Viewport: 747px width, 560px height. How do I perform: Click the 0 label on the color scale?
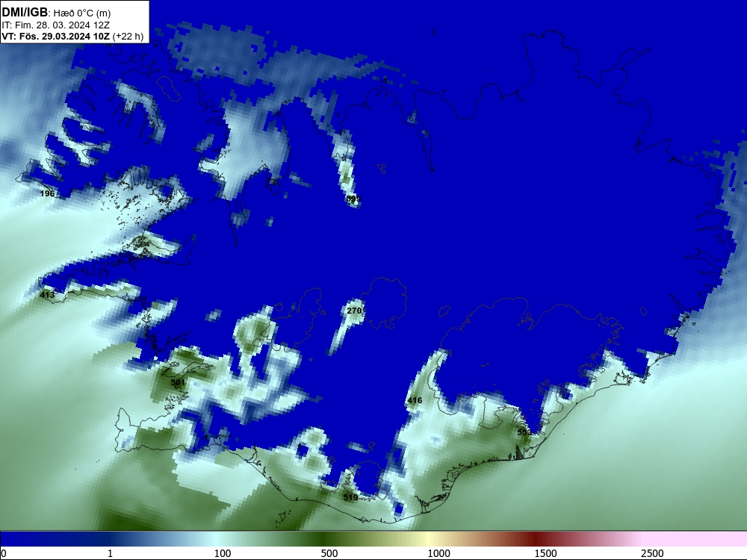click(x=4, y=553)
